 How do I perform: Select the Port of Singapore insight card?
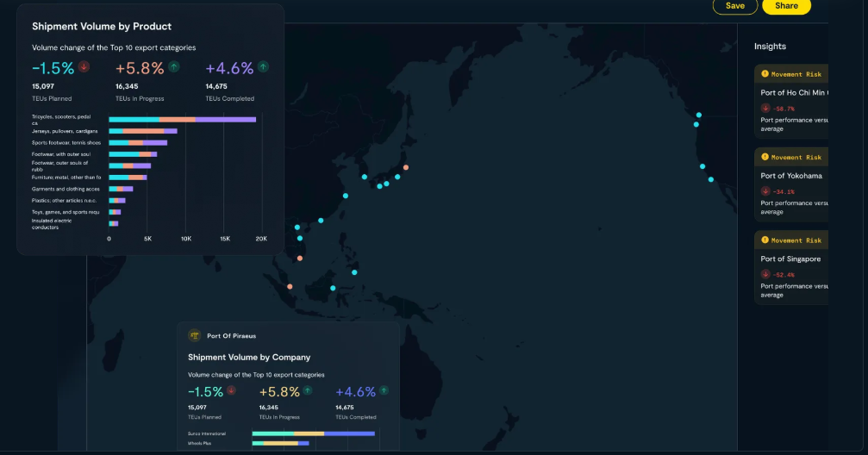click(x=791, y=267)
